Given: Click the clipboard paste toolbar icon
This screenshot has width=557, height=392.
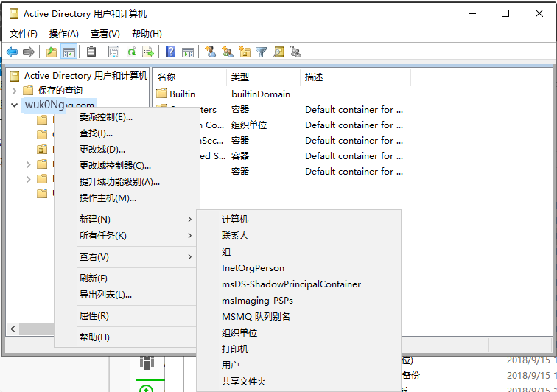Looking at the screenshot, I should (x=91, y=52).
